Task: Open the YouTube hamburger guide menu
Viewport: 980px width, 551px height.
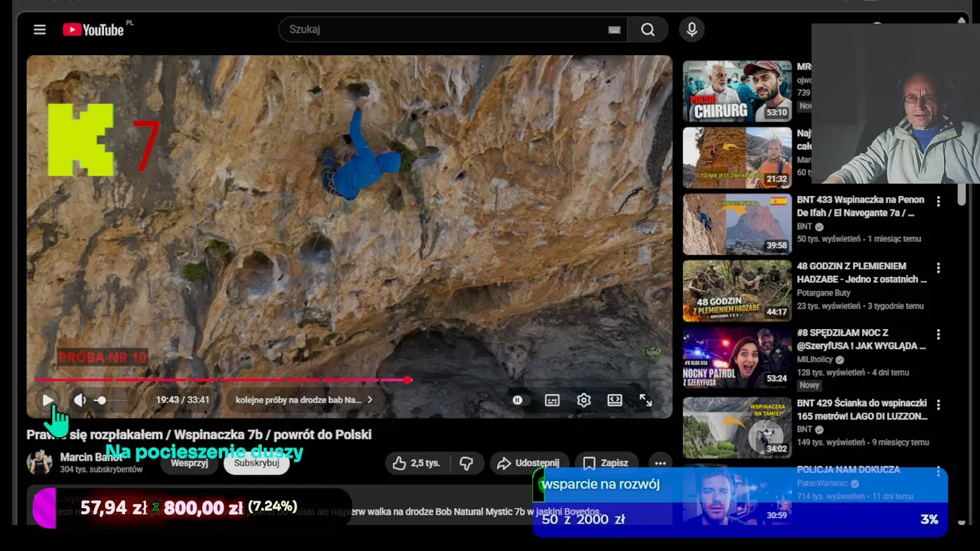Action: click(x=40, y=30)
